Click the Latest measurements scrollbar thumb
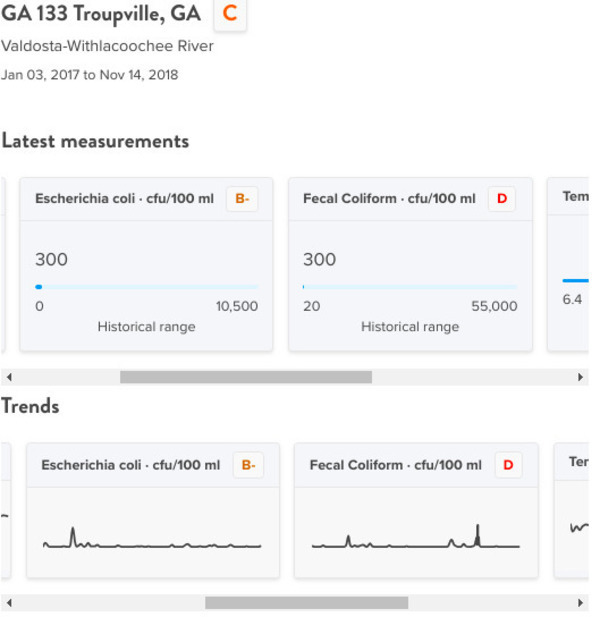The image size is (600, 617). [x=246, y=377]
